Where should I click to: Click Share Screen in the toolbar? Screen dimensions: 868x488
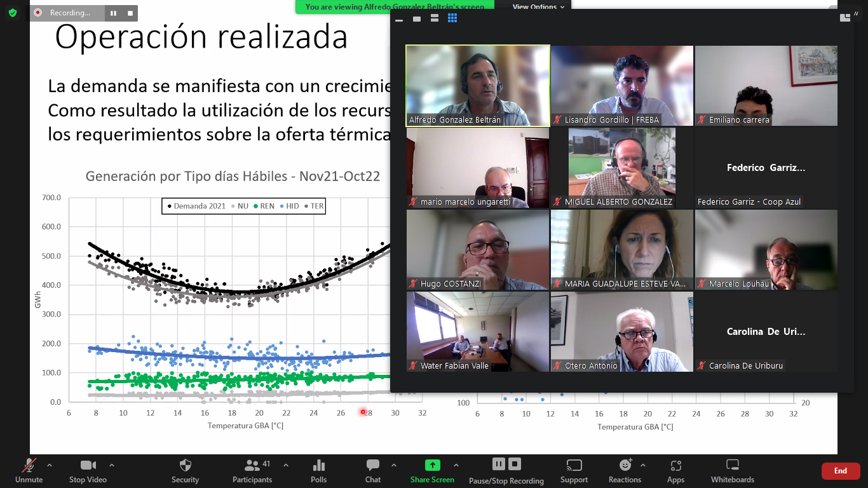[x=432, y=470]
